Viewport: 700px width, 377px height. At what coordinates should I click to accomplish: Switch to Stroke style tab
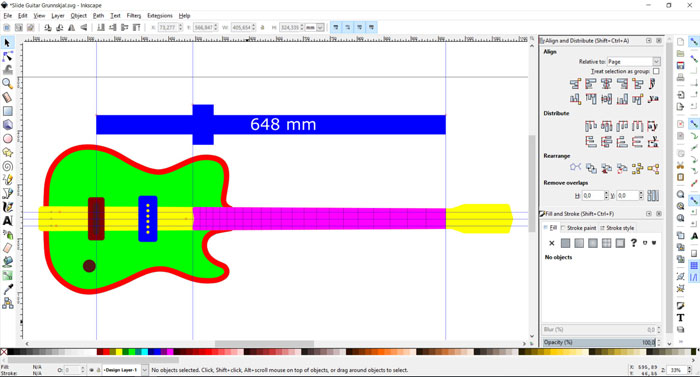click(x=617, y=228)
